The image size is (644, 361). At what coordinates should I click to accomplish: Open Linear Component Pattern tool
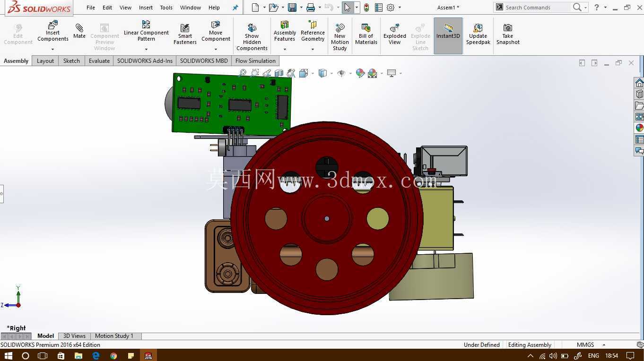(146, 31)
